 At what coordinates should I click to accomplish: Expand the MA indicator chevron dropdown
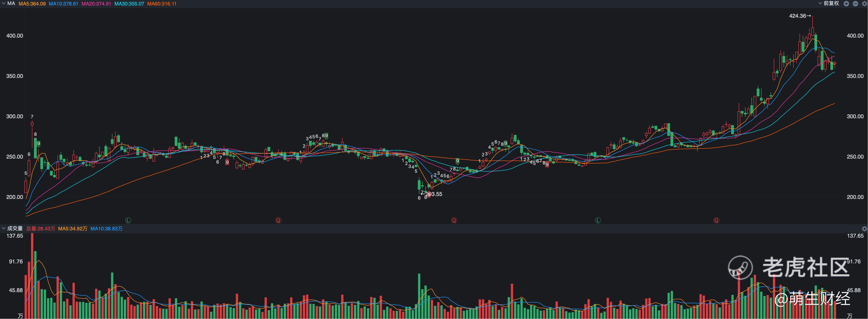(4, 3)
